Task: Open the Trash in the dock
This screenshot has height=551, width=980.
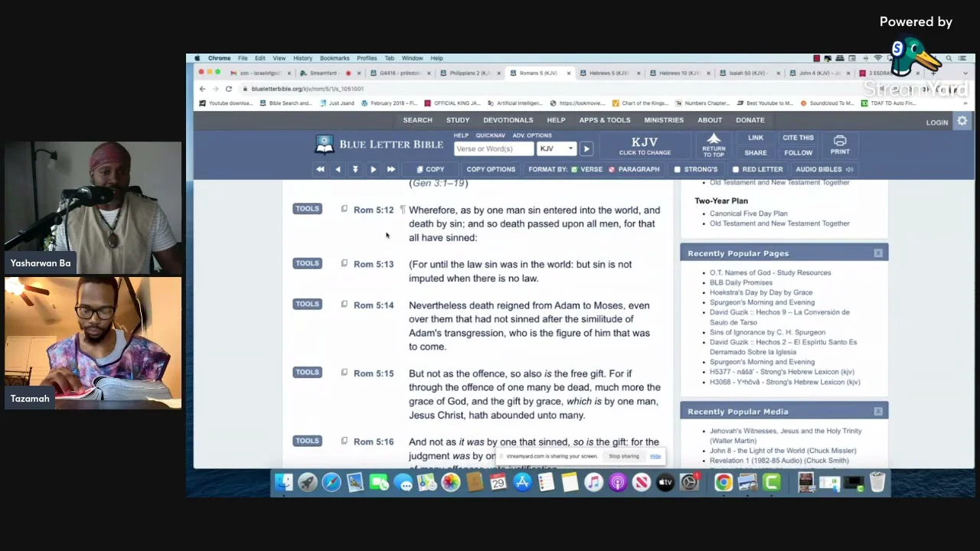Action: 877,482
